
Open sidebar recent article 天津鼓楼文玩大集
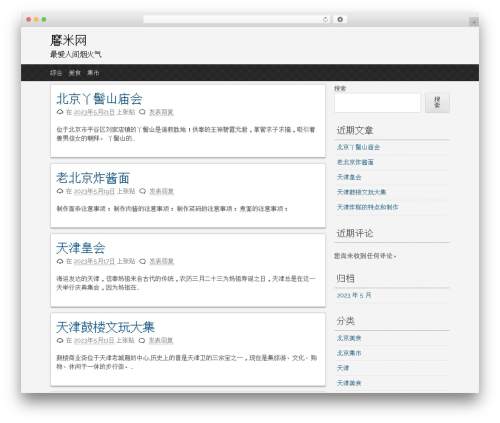click(361, 192)
